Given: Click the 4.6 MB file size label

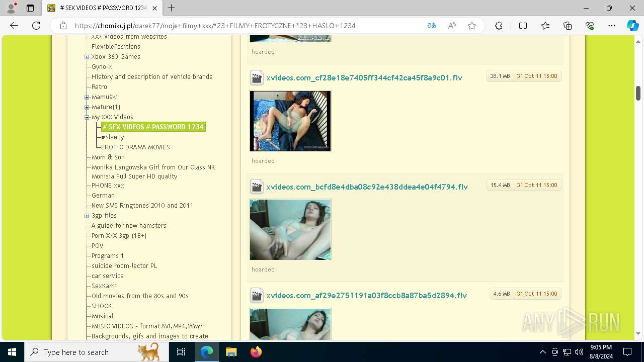Looking at the screenshot, I should [502, 294].
